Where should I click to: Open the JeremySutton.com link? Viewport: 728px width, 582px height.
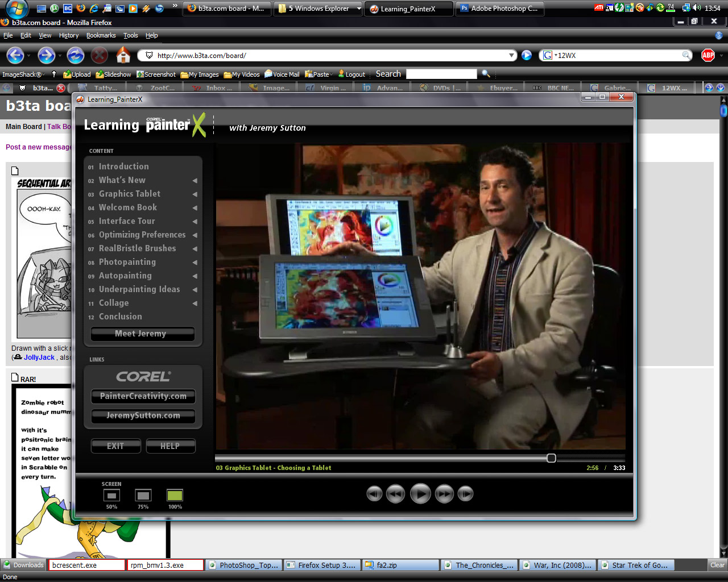[143, 415]
